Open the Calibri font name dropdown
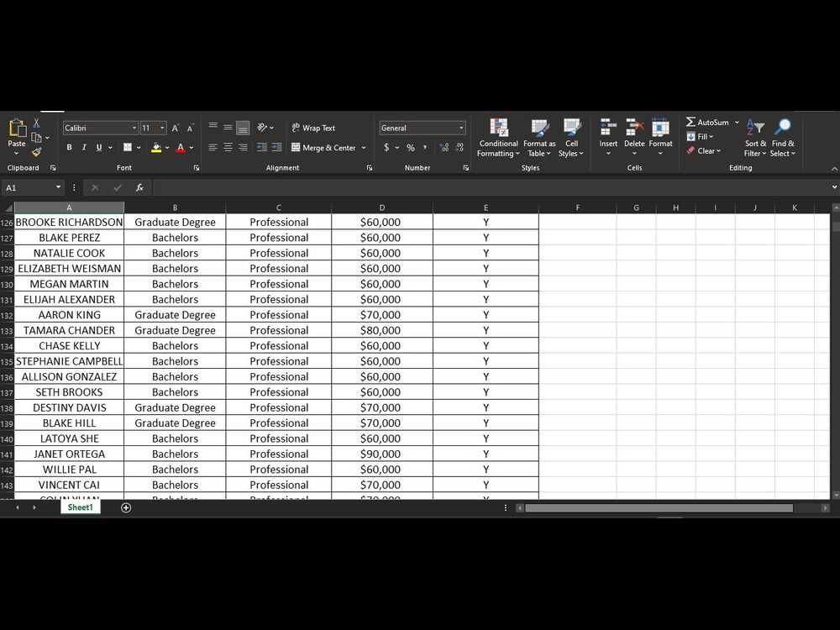The width and height of the screenshot is (840, 630). click(134, 128)
